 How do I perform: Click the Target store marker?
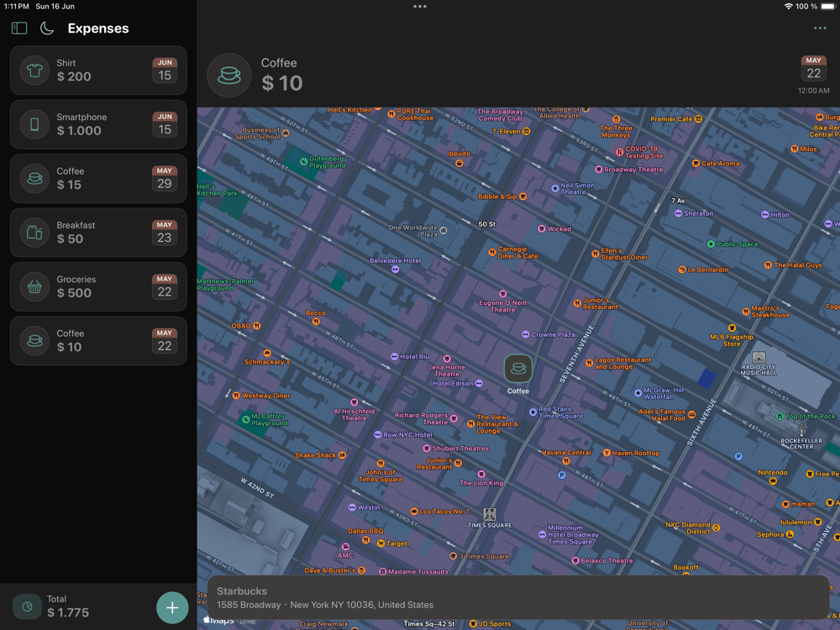[x=381, y=543]
